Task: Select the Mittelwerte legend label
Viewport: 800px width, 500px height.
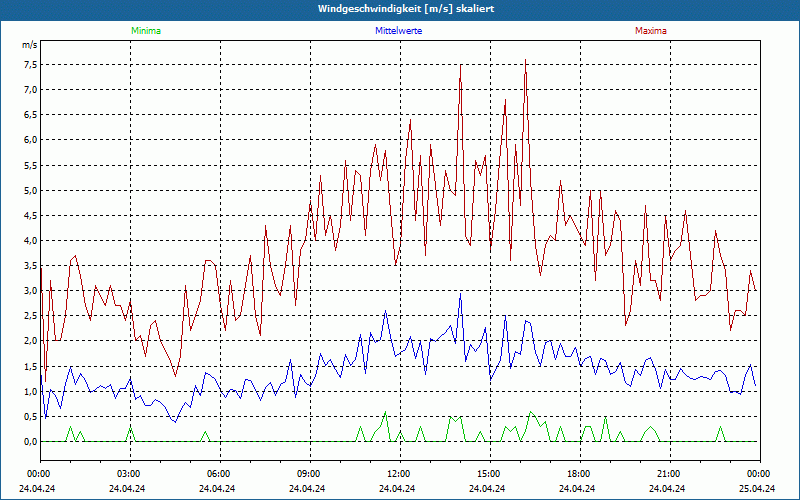Action: [x=398, y=31]
